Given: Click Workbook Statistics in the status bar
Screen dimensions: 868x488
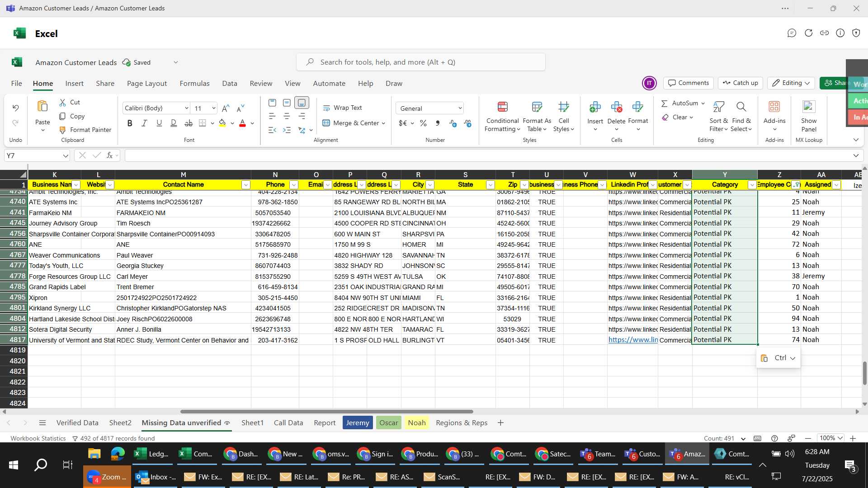Looking at the screenshot, I should pos(38,438).
